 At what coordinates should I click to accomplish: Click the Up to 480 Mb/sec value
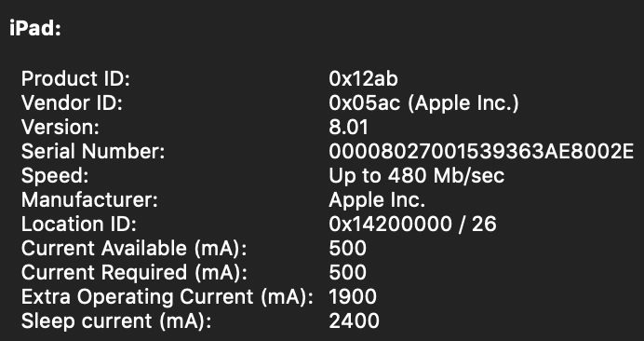417,176
